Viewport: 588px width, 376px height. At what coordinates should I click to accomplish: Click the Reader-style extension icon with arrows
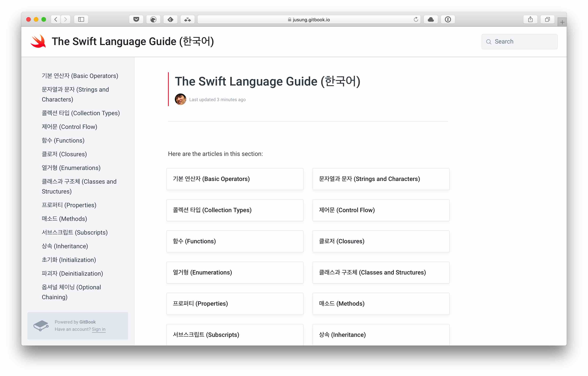tap(188, 20)
